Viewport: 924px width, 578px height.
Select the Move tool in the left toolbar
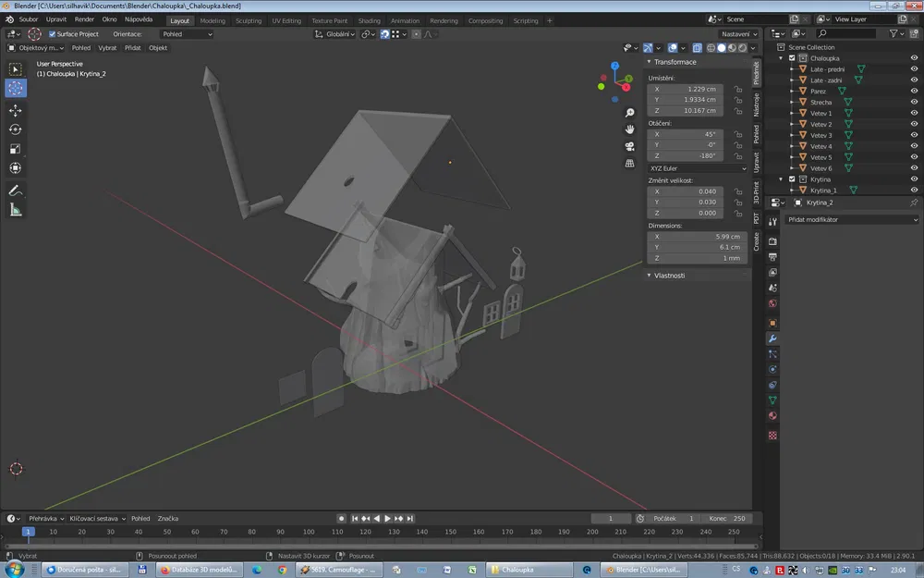point(16,110)
